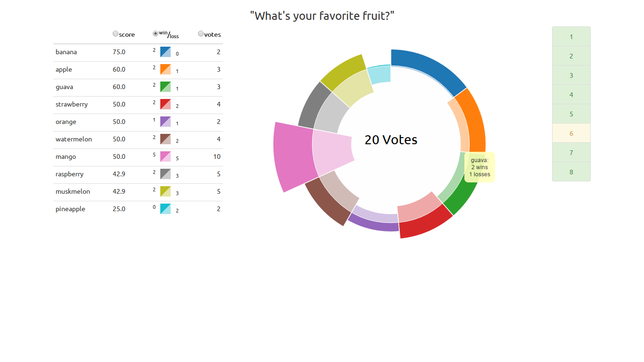Select the votes radio button
The width and height of the screenshot is (644, 362).
click(x=201, y=34)
